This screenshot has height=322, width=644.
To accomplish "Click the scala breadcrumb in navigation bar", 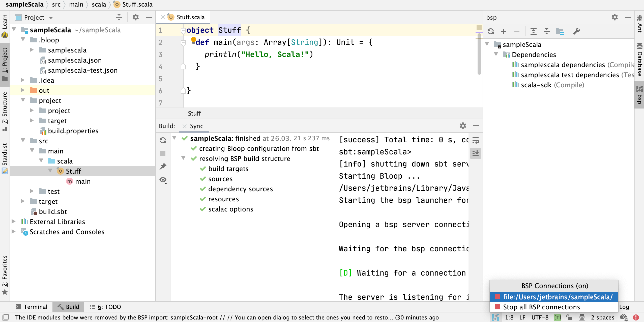I will click(x=99, y=5).
